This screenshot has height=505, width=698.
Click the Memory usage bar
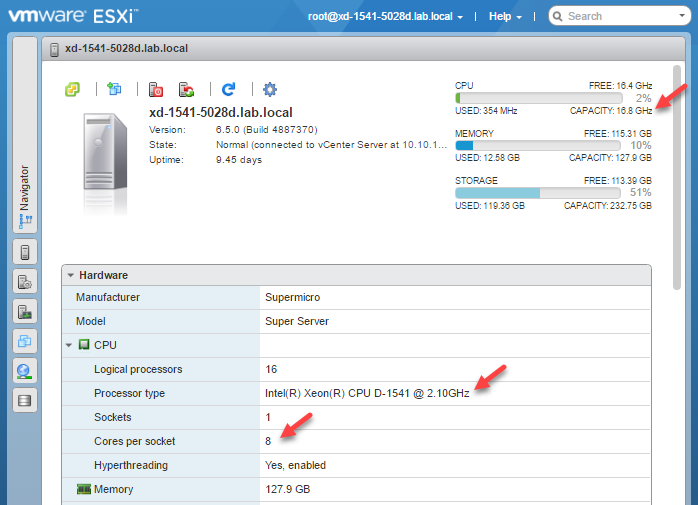click(538, 146)
